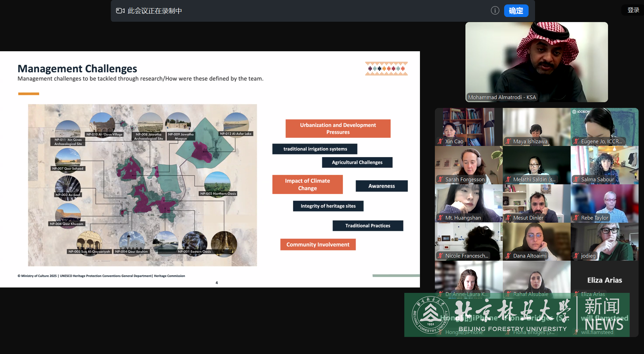Click the 登录 login button
Screen dimensions: 644x354
(x=633, y=10)
